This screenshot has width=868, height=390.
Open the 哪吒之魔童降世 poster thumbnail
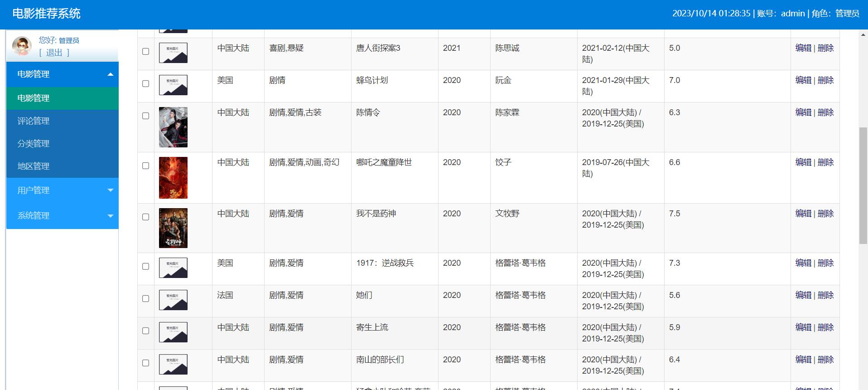pyautogui.click(x=173, y=178)
